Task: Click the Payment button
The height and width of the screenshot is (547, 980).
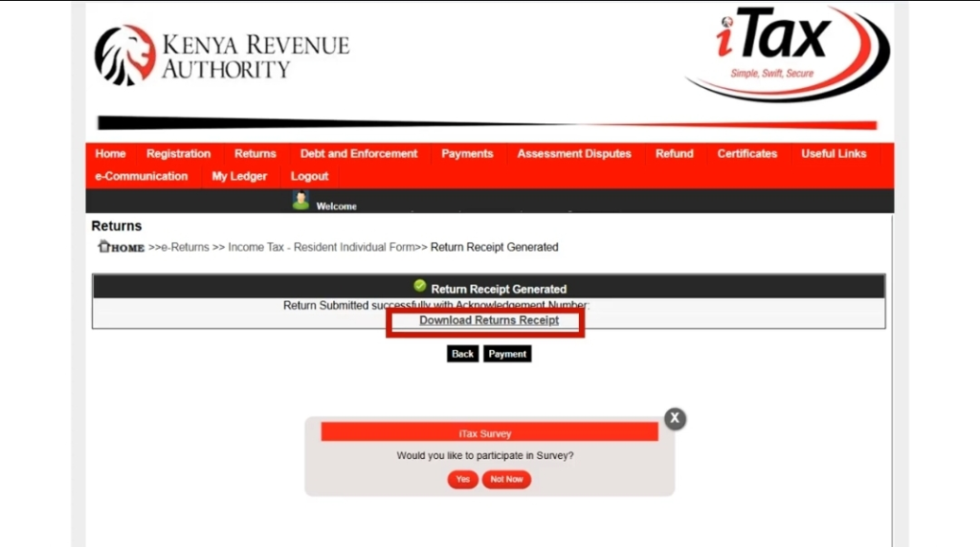Action: pyautogui.click(x=507, y=354)
